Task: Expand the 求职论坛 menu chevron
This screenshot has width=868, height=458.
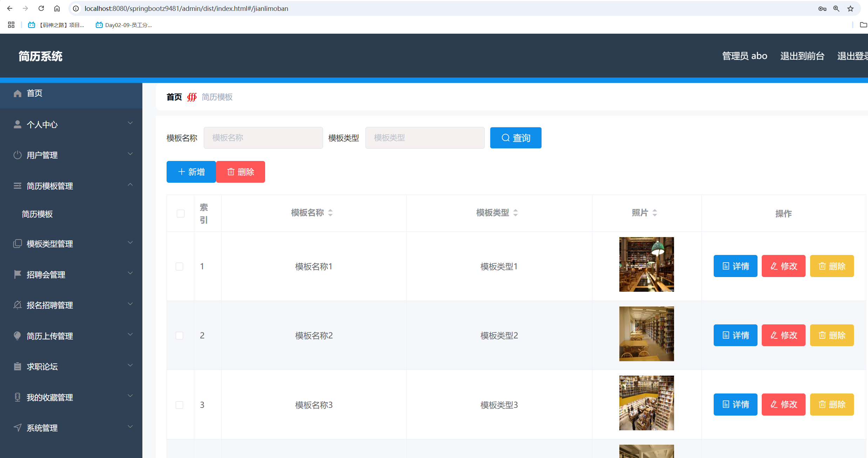Action: (130, 365)
